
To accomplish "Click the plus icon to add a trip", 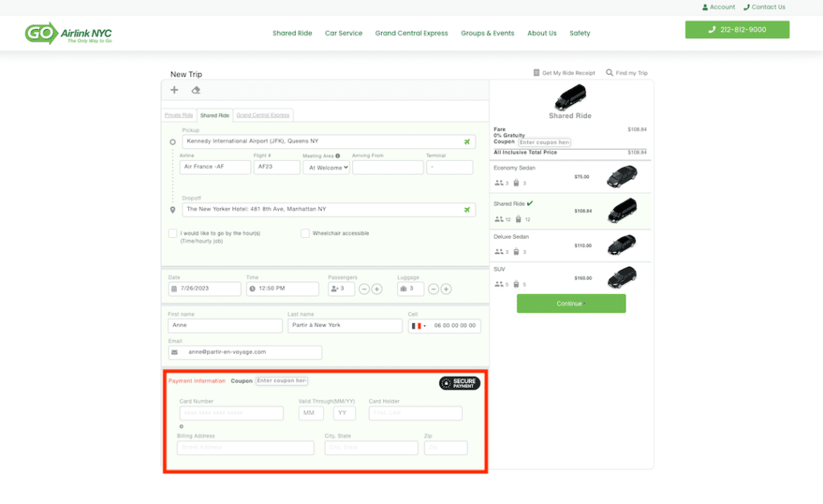I will (174, 90).
